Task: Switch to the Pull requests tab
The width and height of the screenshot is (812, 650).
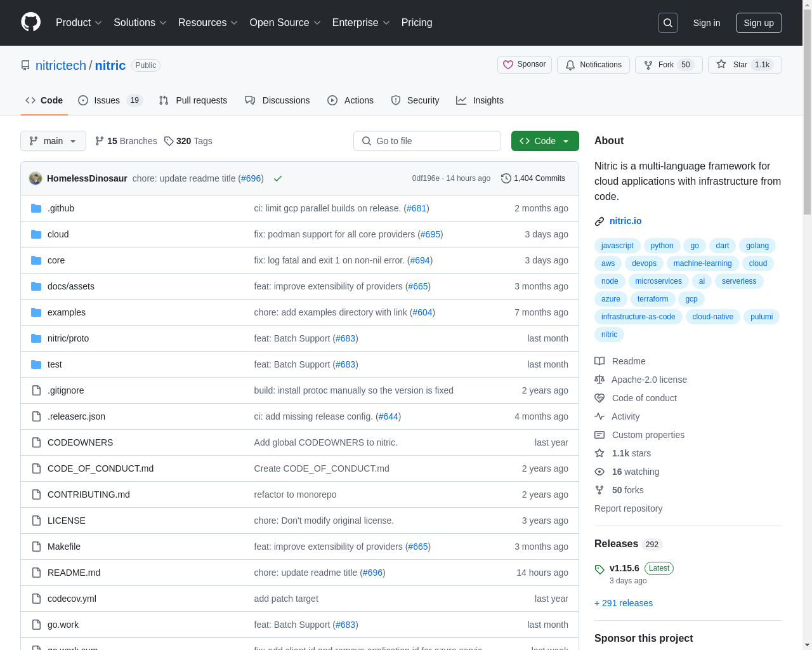Action: 193,100
